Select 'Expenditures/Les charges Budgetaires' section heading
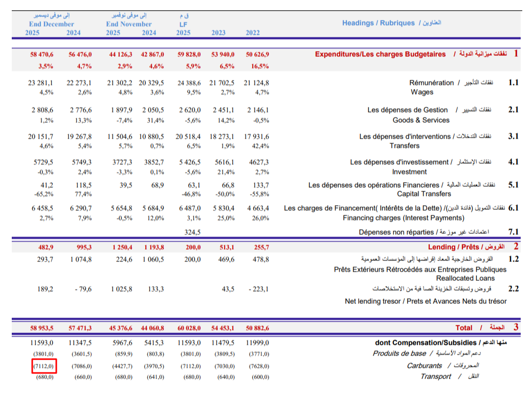 380,54
